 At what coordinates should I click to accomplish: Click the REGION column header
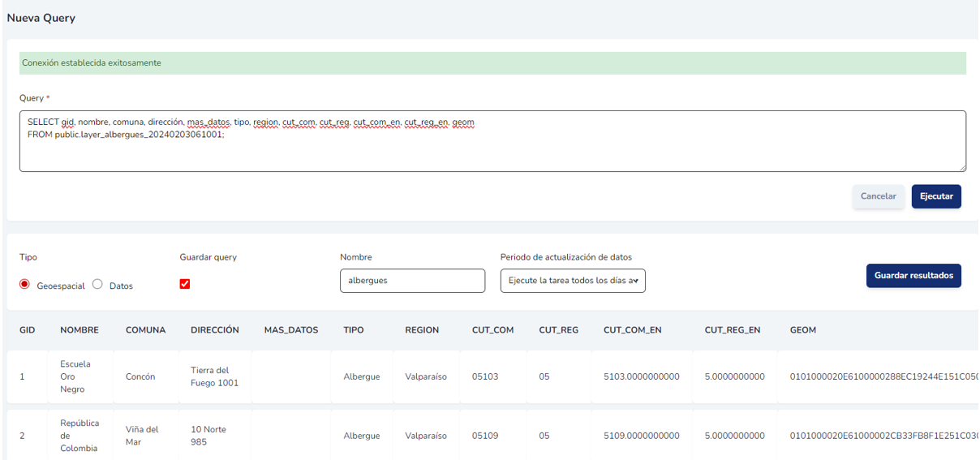[422, 330]
